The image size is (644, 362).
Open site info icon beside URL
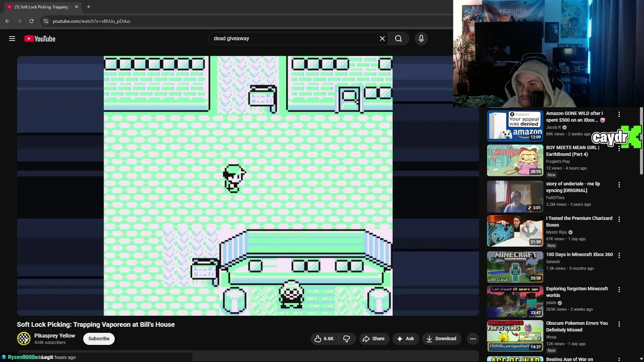tap(46, 21)
